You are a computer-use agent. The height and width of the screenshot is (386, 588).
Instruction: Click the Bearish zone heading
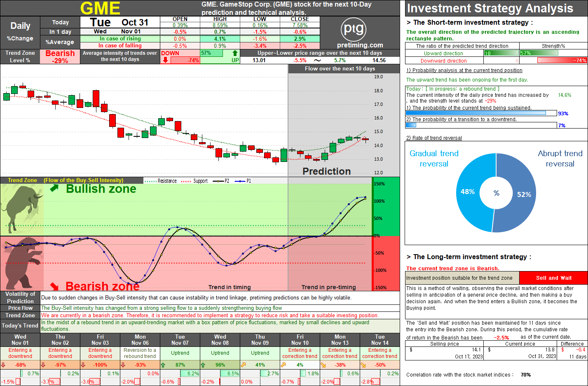coord(102,286)
